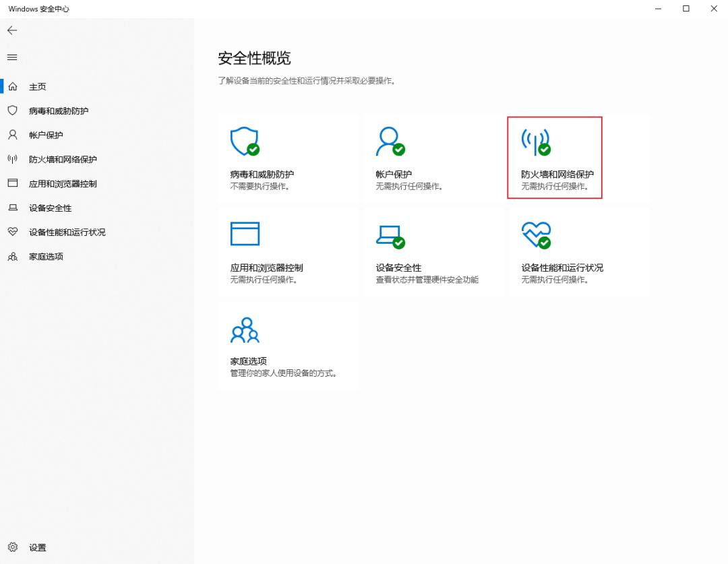The image size is (728, 564).
Task: Click the wireless firewall icon on highlighted tile
Action: point(536,140)
